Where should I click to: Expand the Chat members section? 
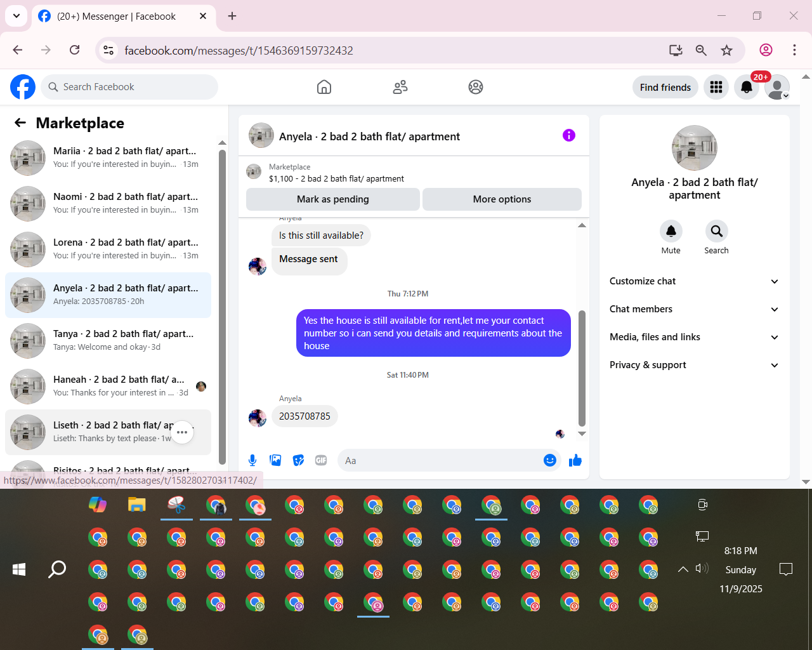[695, 309]
